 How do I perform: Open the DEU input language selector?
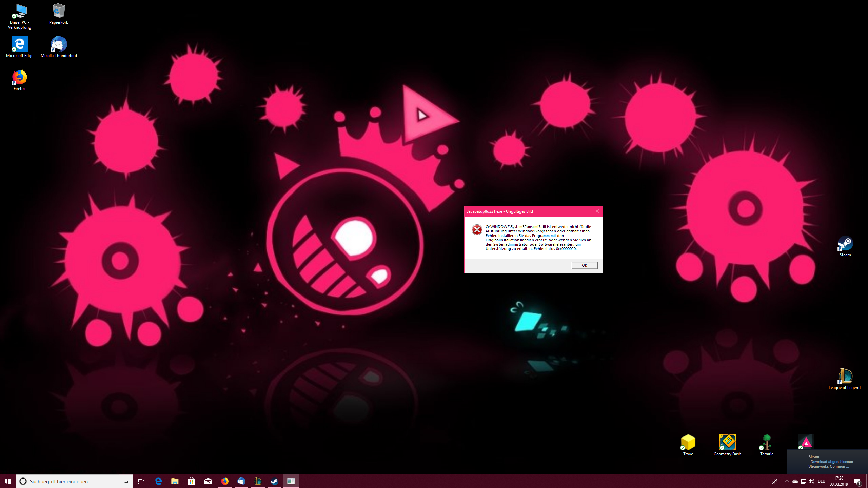[x=821, y=481]
